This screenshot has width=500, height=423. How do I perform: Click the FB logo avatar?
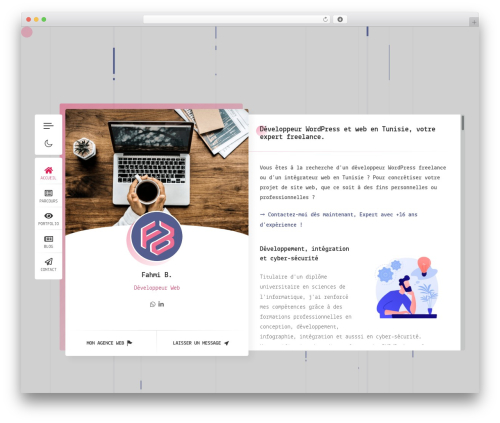coord(157,236)
